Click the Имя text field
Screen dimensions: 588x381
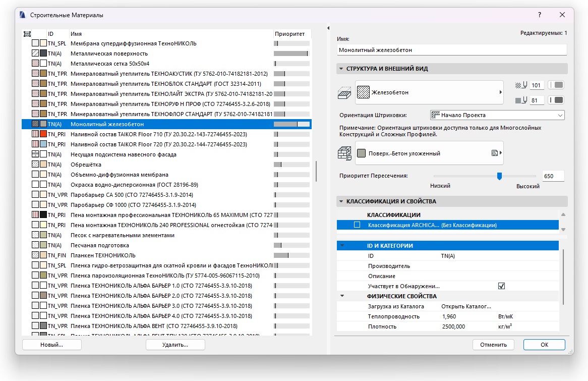(x=451, y=50)
